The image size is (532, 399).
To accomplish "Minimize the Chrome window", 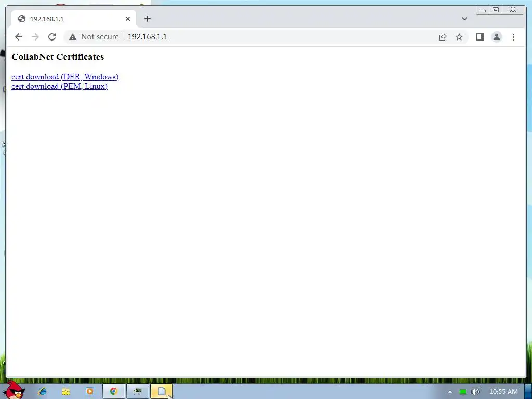I will click(483, 10).
